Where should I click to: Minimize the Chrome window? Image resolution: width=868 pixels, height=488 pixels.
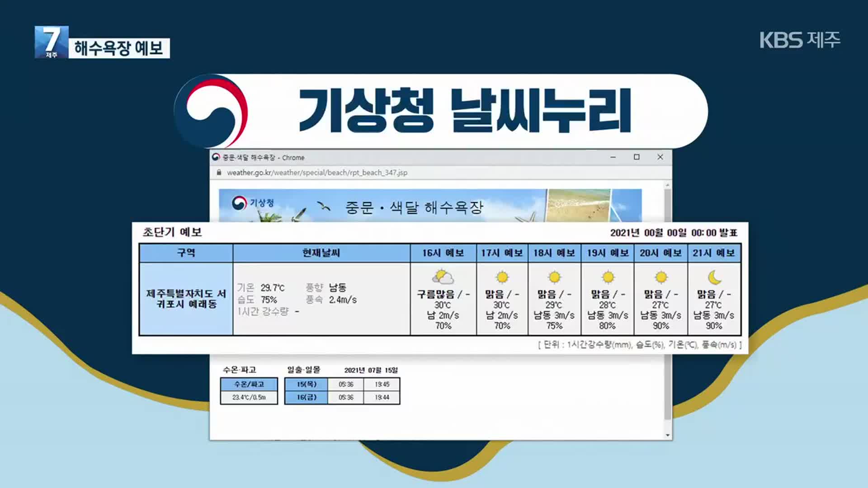[x=613, y=157]
